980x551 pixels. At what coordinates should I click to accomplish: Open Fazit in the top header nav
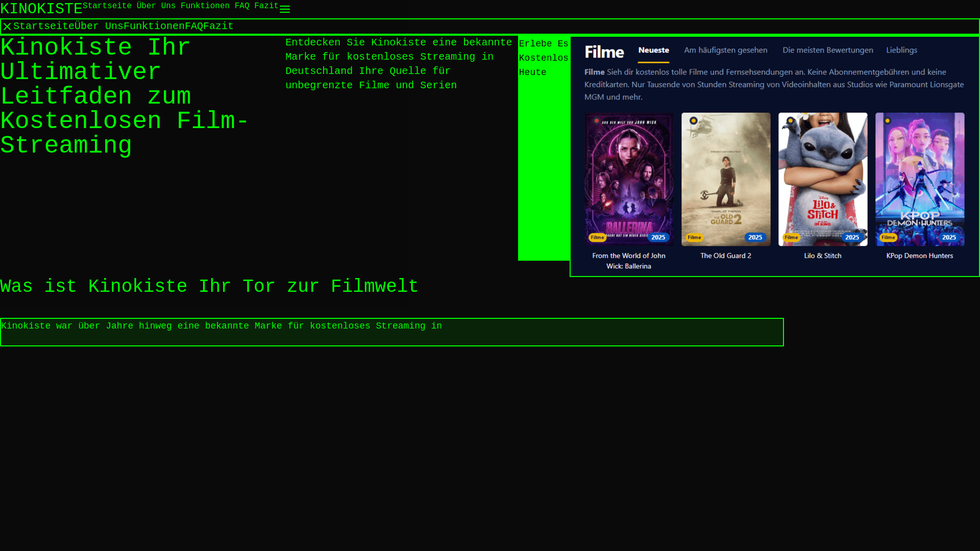[x=266, y=6]
